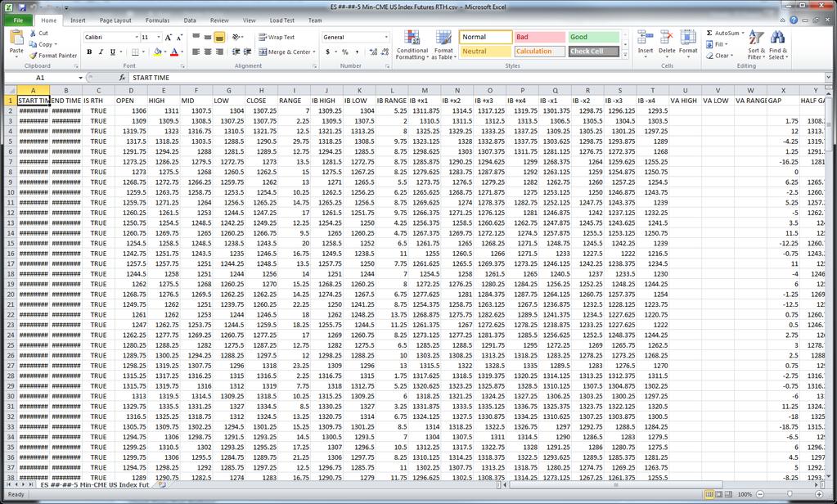The width and height of the screenshot is (837, 504).
Task: Increase indent
Action: coord(247,52)
